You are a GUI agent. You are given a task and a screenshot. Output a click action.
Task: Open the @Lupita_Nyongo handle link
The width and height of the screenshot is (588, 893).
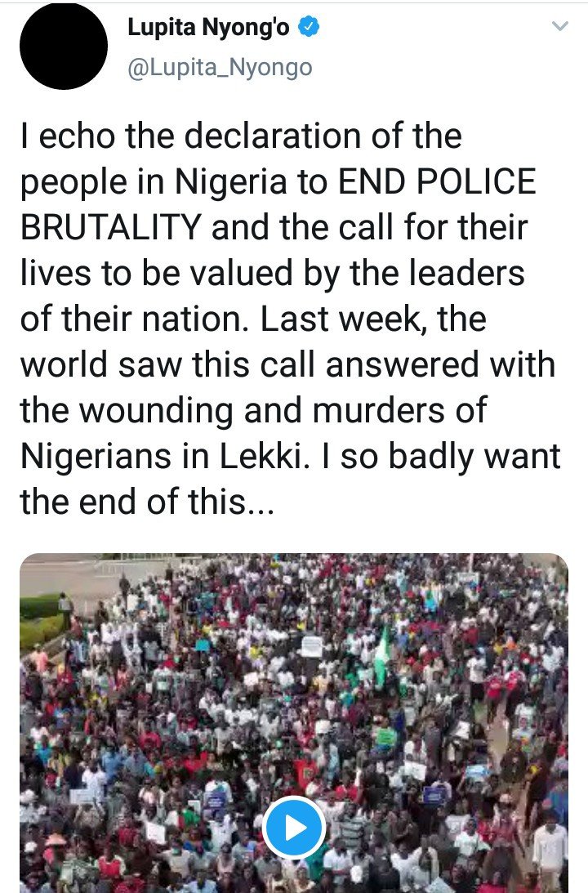click(220, 67)
